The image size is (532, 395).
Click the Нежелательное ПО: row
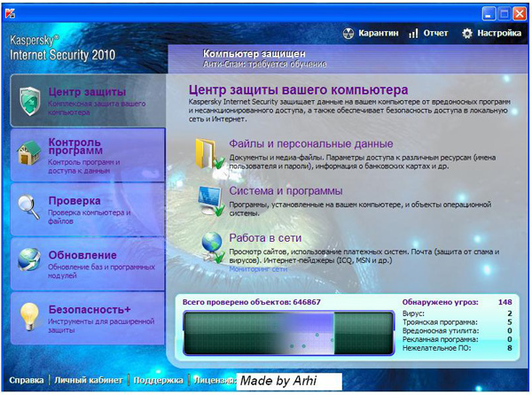point(457,348)
